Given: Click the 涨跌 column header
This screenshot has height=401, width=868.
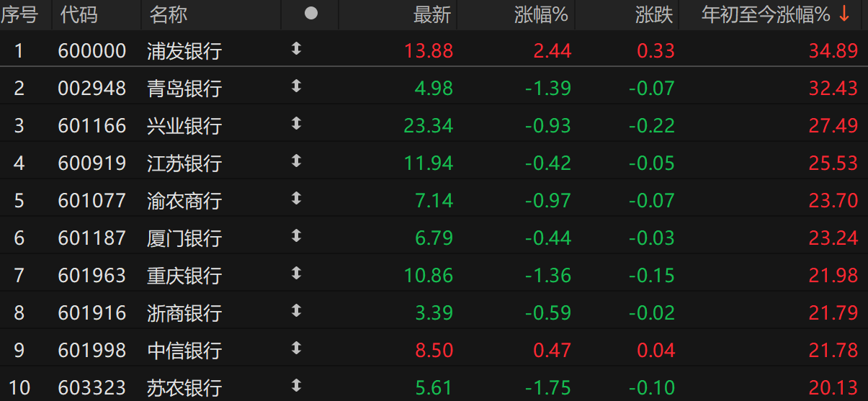Looking at the screenshot, I should [x=654, y=14].
